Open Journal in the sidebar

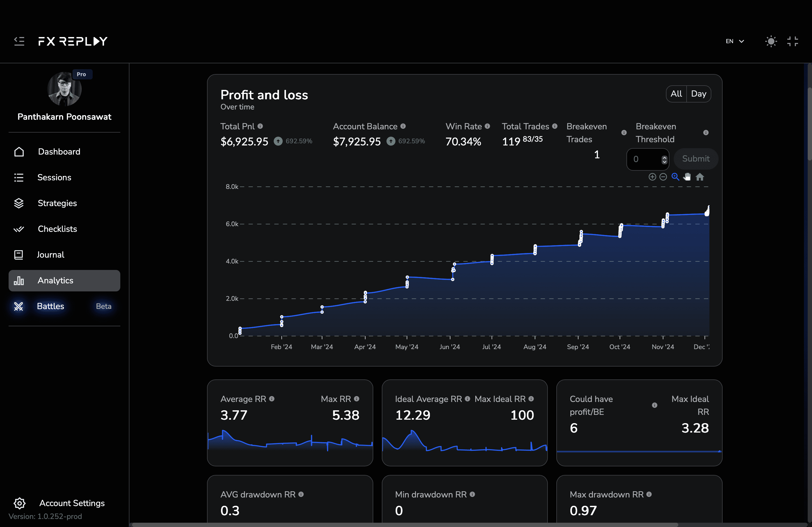50,255
